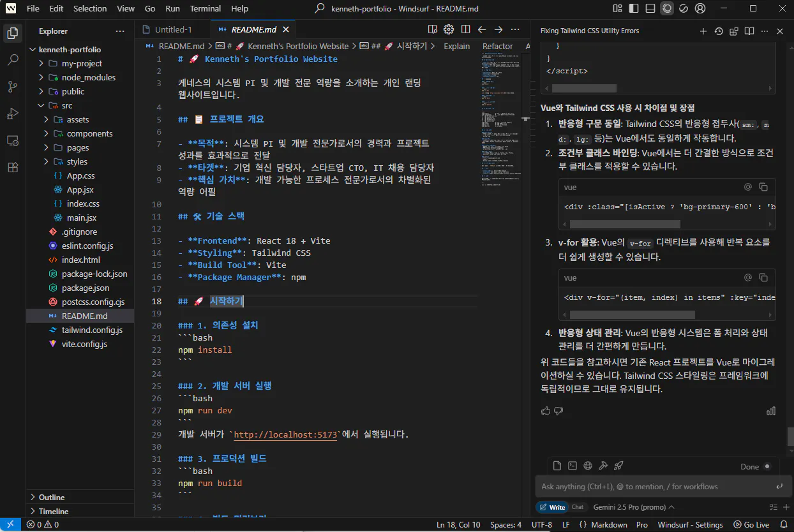Open the File menu

click(x=33, y=8)
